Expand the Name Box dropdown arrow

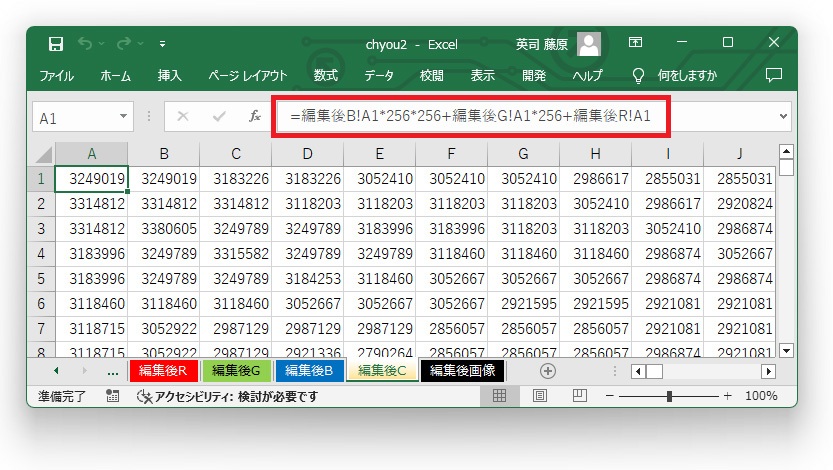(123, 116)
